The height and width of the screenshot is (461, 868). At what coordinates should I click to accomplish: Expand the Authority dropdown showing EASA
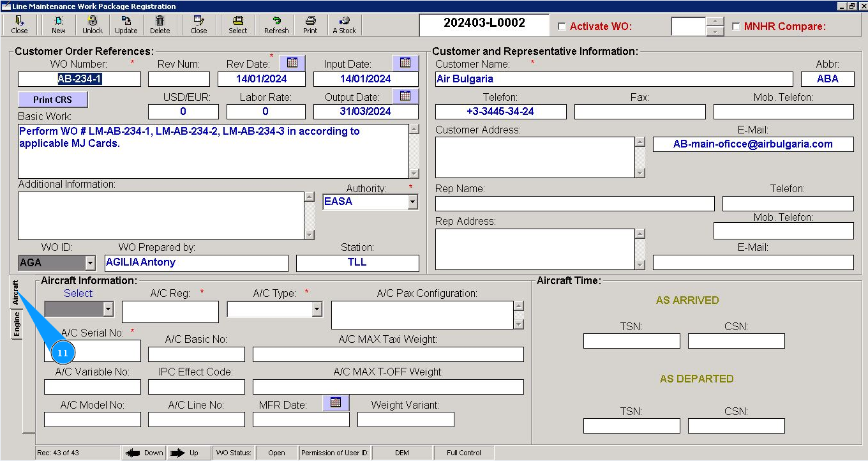tap(412, 202)
